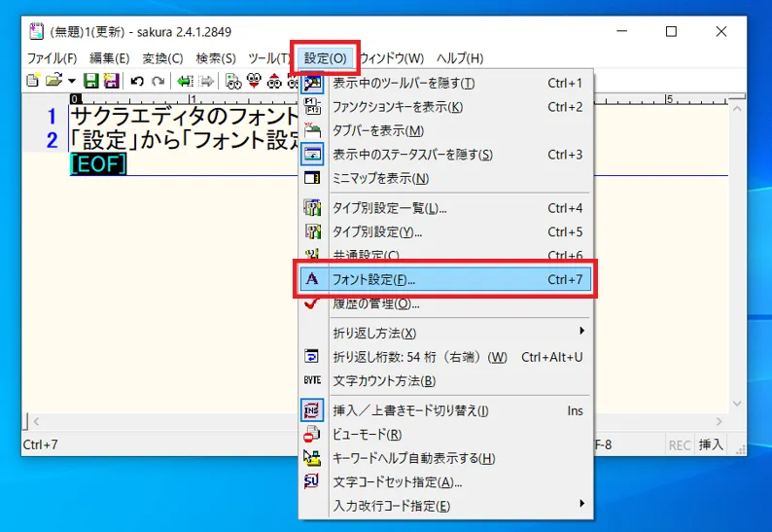Find previous using the eyes with up arrow

pyautogui.click(x=274, y=81)
